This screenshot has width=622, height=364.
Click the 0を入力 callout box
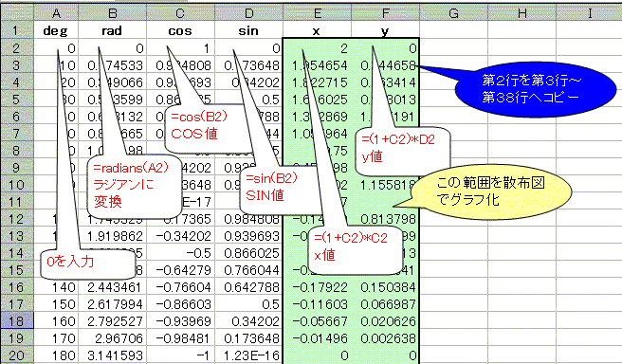pos(87,263)
